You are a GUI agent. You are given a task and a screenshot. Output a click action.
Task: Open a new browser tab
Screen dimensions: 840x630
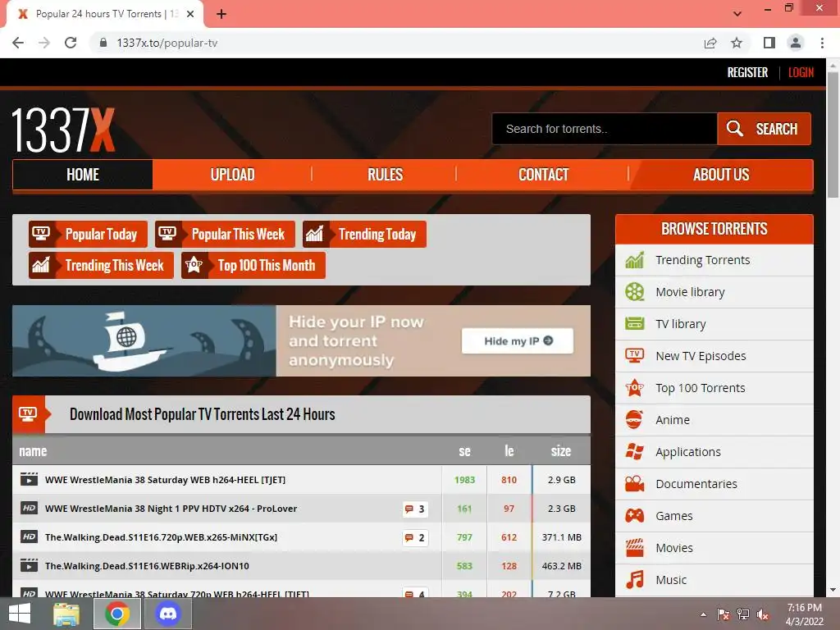tap(221, 14)
